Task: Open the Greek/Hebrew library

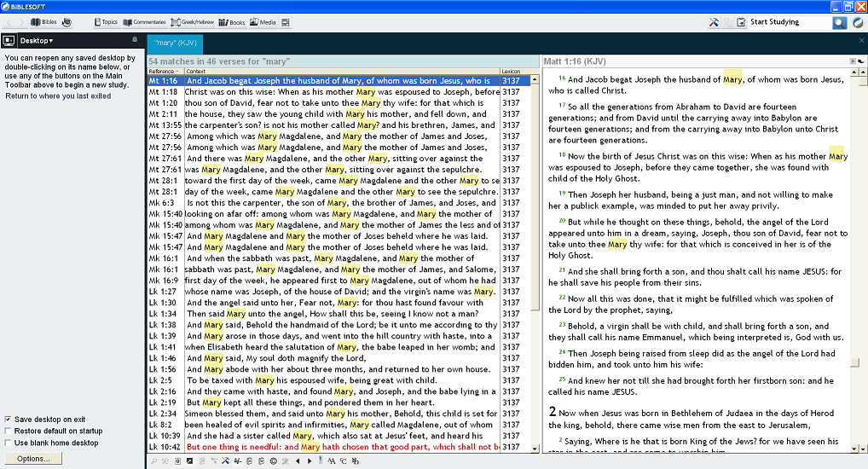Action: (192, 22)
